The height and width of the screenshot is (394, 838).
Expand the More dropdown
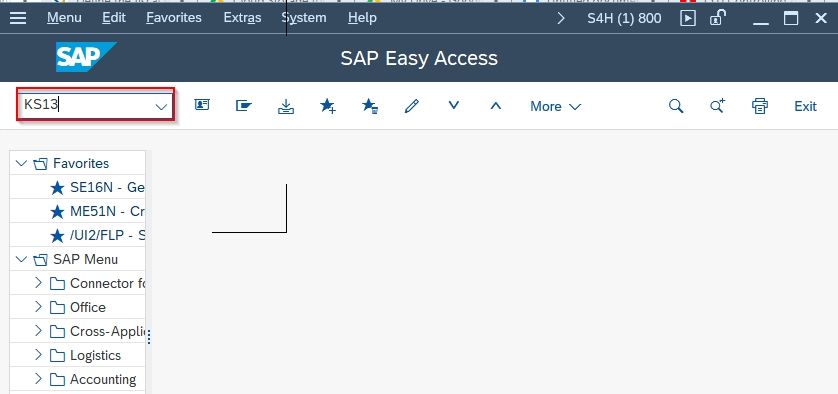(555, 106)
